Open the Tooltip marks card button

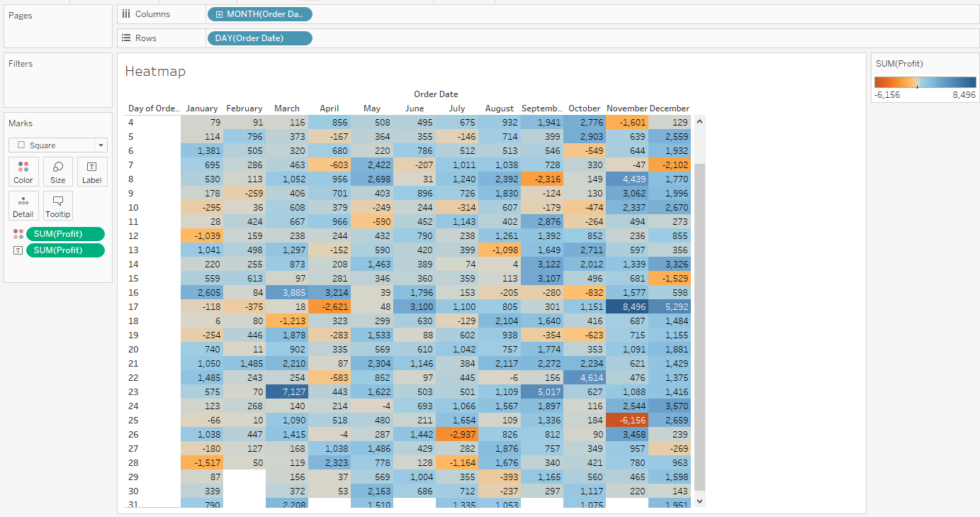[x=58, y=206]
